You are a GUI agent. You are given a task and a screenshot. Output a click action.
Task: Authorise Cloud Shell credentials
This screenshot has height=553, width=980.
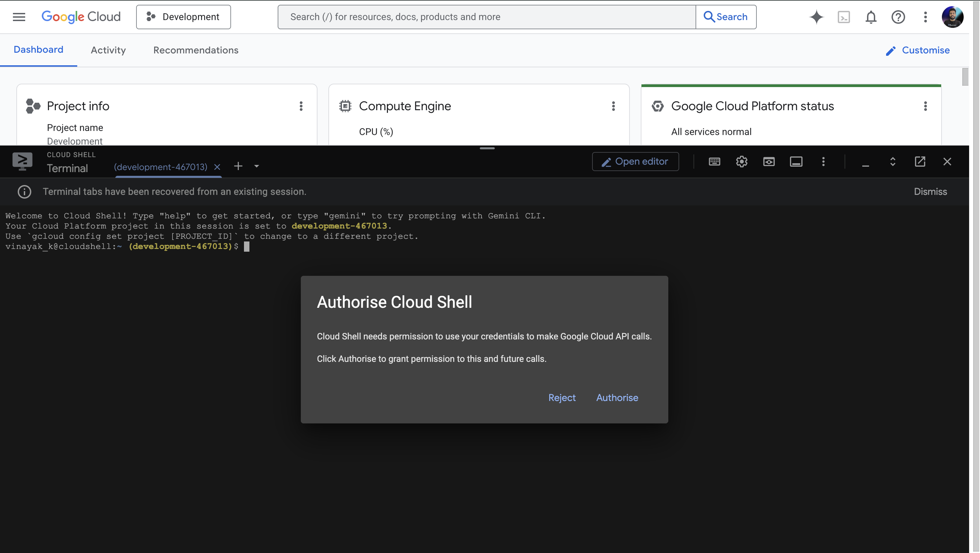[617, 398]
